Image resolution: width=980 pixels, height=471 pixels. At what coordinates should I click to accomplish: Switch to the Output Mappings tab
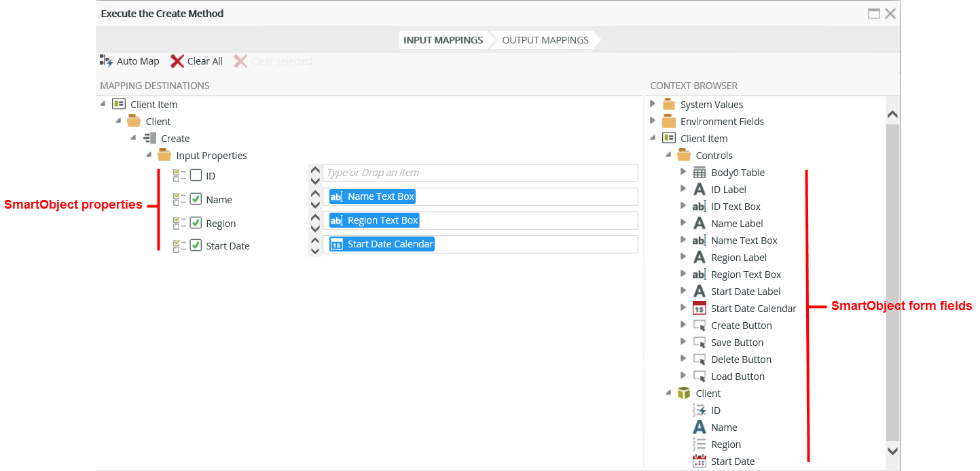coord(545,40)
